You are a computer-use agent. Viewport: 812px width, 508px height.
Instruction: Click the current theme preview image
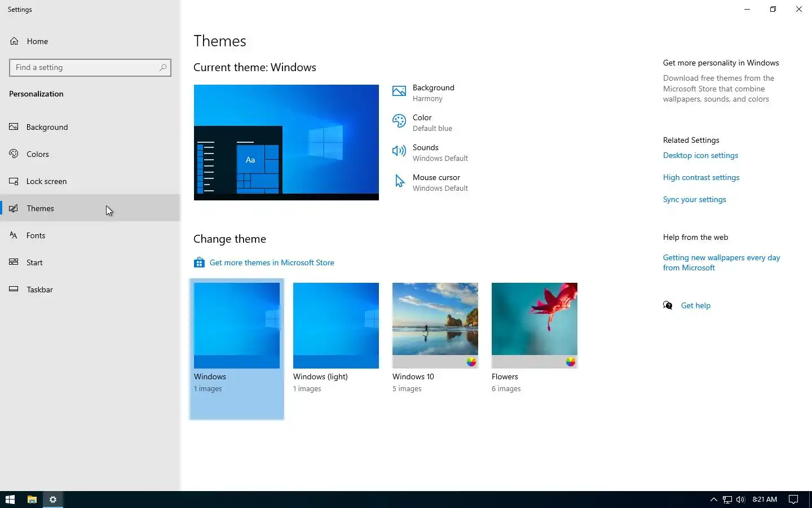pos(286,142)
